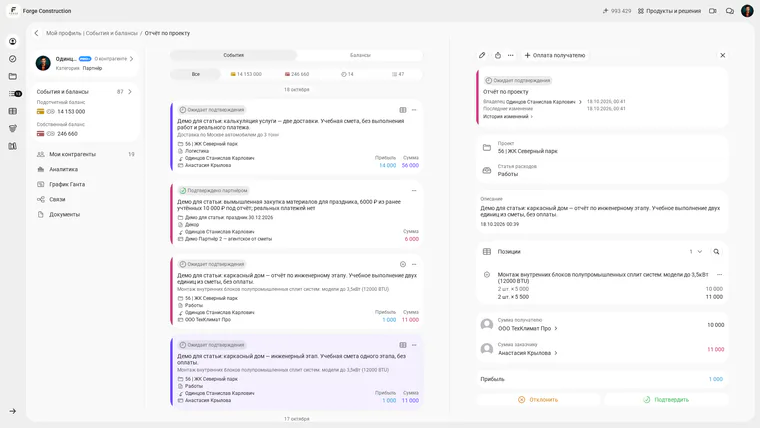
Task: Open История изменений link
Action: 507,116
